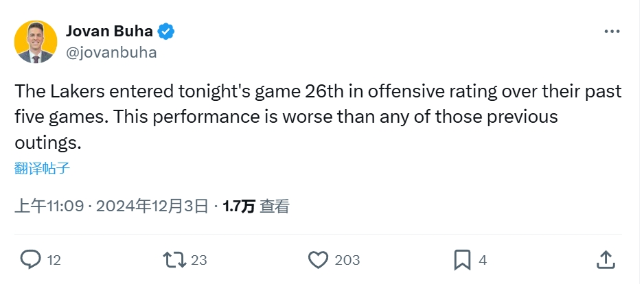View the 1.7万 查看 view count
Viewport: 644px width, 284px height.
[x=256, y=205]
